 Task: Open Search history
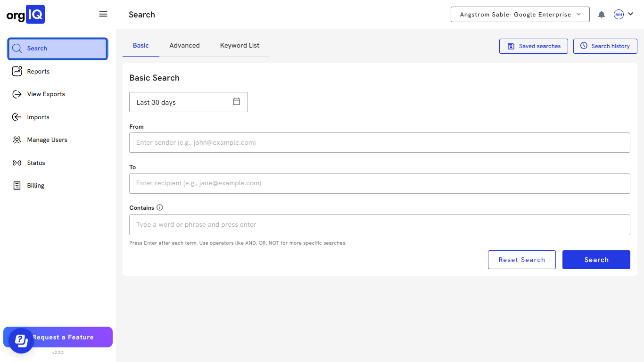[605, 46]
